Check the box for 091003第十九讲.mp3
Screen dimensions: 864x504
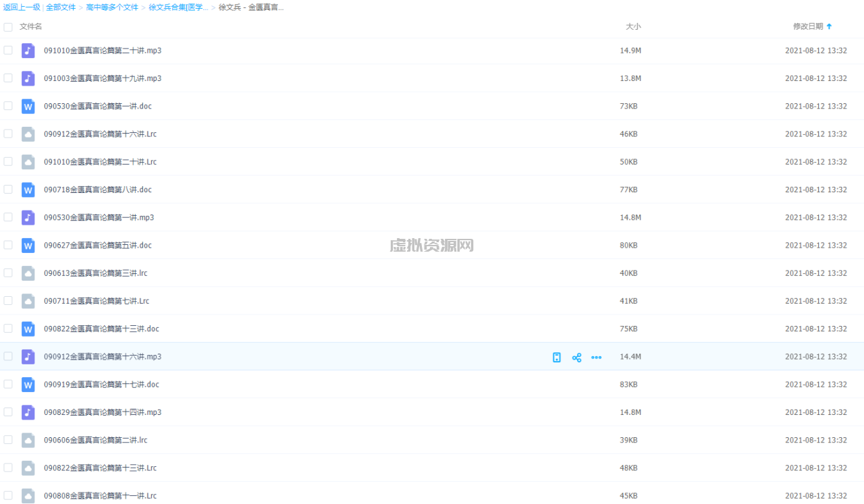(x=8, y=78)
